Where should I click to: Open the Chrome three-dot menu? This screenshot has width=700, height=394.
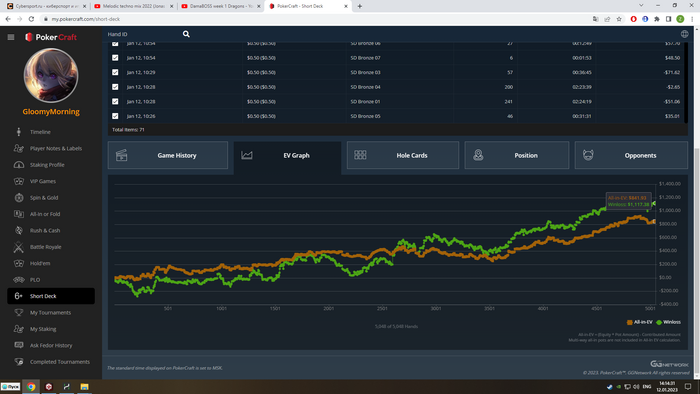692,19
